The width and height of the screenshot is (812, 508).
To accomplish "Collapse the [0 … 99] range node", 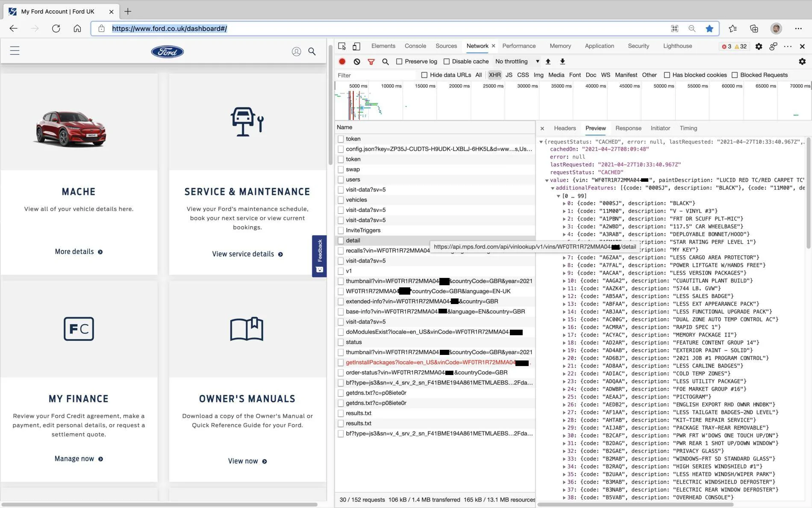I will tap(558, 196).
